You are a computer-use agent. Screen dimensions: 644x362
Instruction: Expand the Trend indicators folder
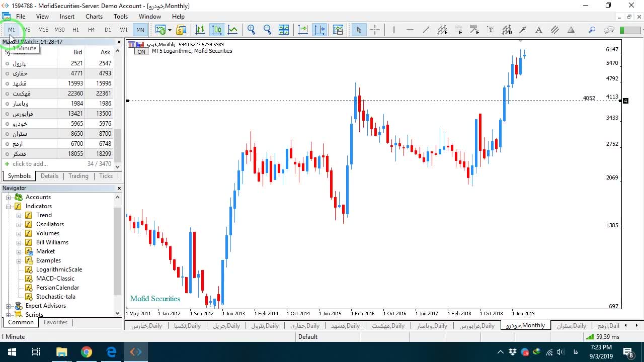click(x=19, y=215)
